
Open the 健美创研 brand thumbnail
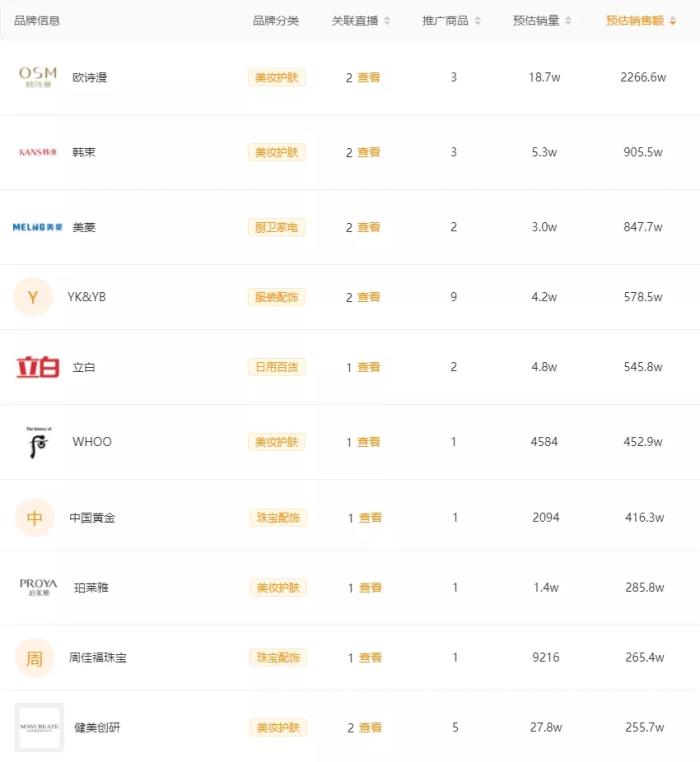pyautogui.click(x=40, y=727)
